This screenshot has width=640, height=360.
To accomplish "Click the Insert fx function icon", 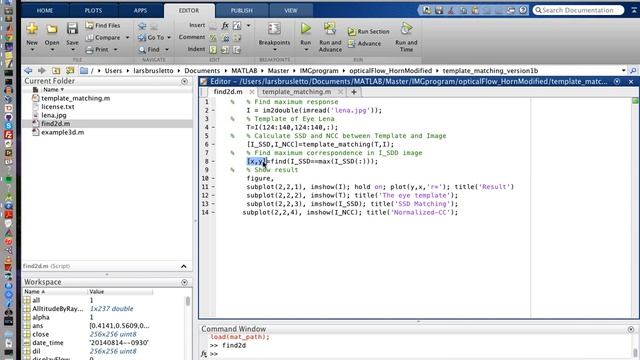I will click(x=225, y=25).
